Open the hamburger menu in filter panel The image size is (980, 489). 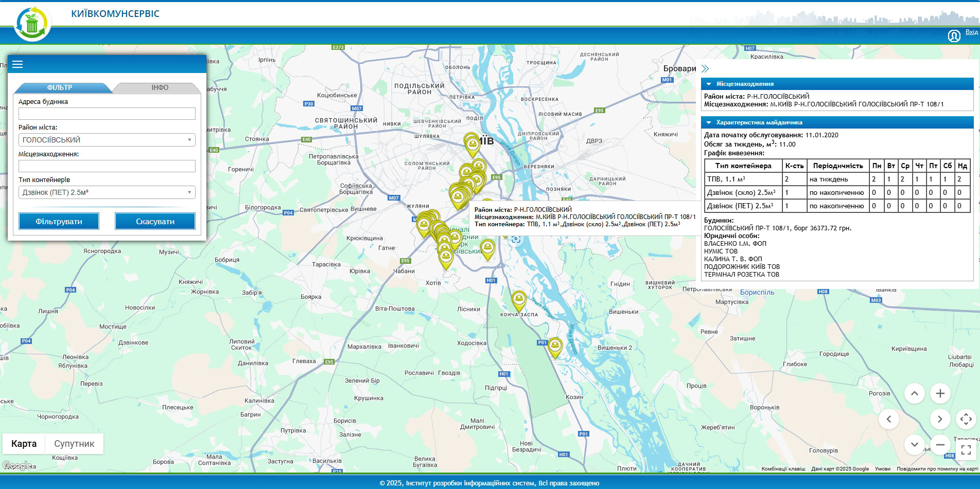17,64
